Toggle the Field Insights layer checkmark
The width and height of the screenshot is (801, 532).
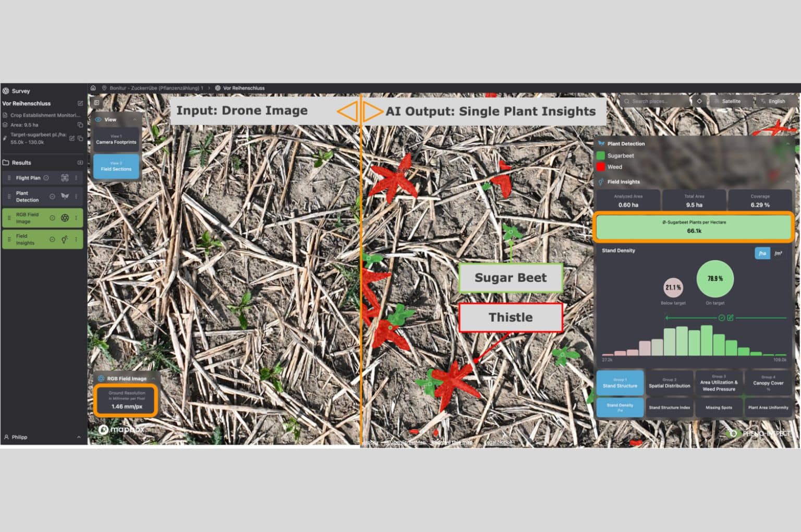(x=52, y=239)
